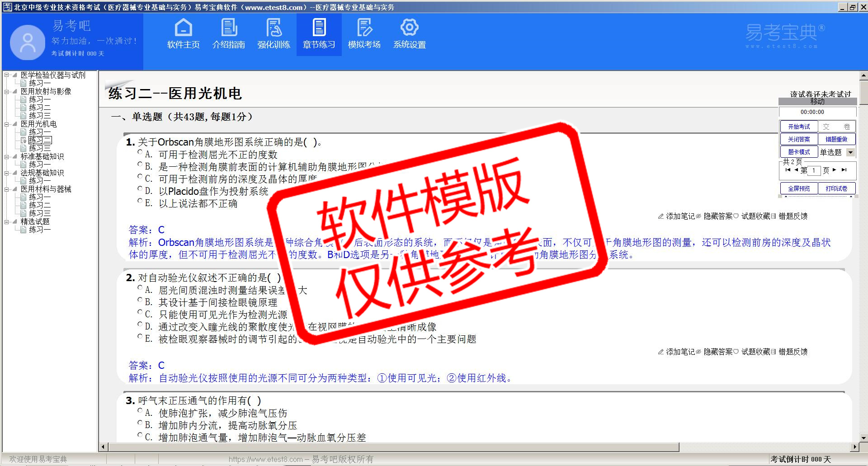The width and height of the screenshot is (868, 466).
Task: Go to next page arrow icon
Action: pos(835,170)
